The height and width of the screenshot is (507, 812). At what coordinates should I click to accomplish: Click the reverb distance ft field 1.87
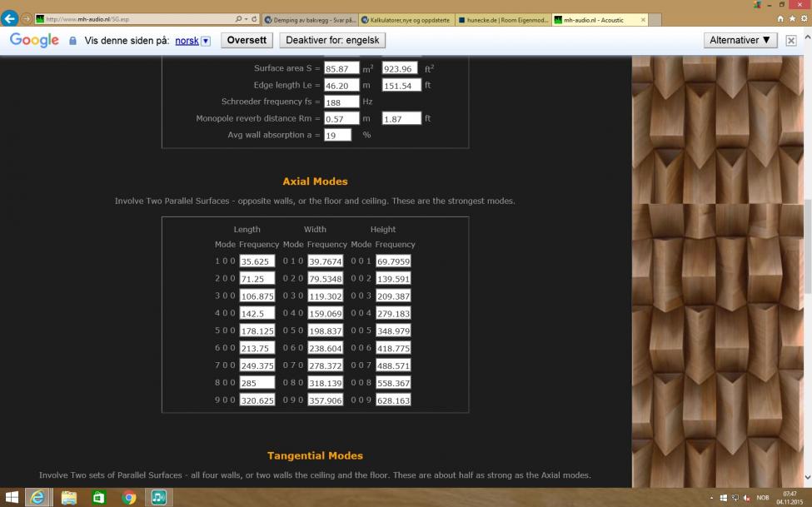[401, 118]
